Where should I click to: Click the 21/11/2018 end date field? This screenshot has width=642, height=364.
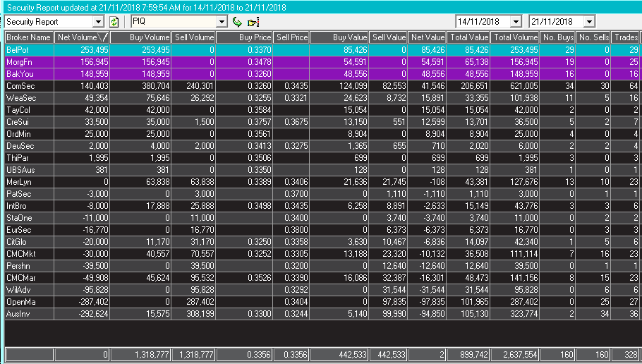pyautogui.click(x=557, y=22)
